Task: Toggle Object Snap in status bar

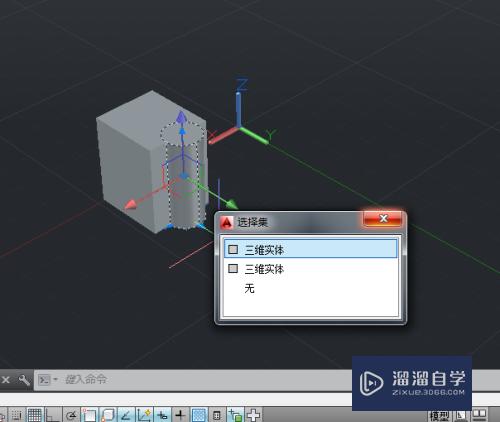Action: point(89,415)
